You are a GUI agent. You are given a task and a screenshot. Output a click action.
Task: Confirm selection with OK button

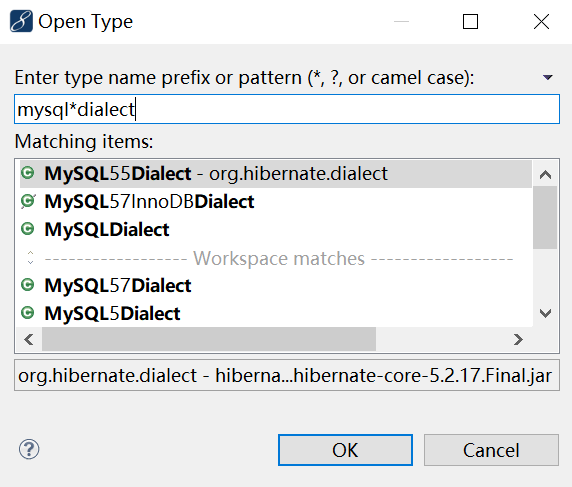click(x=345, y=450)
